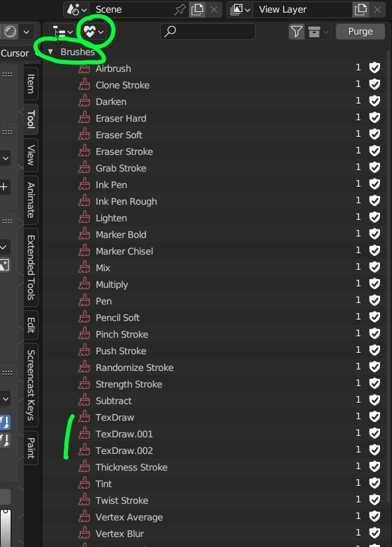Toggle fake user shield for Ink Pen Rough
This screenshot has width=392, height=547.
pyautogui.click(x=375, y=201)
